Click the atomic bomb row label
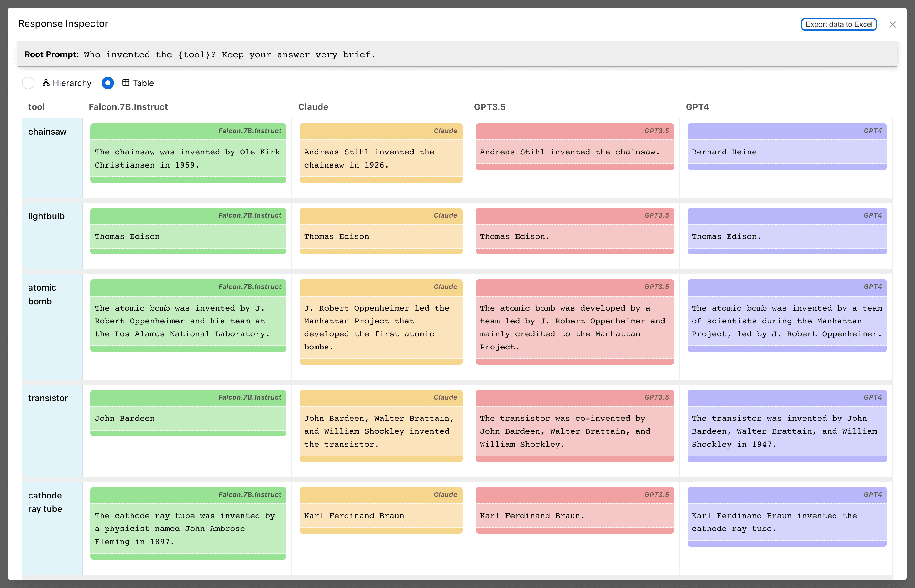 click(x=42, y=294)
